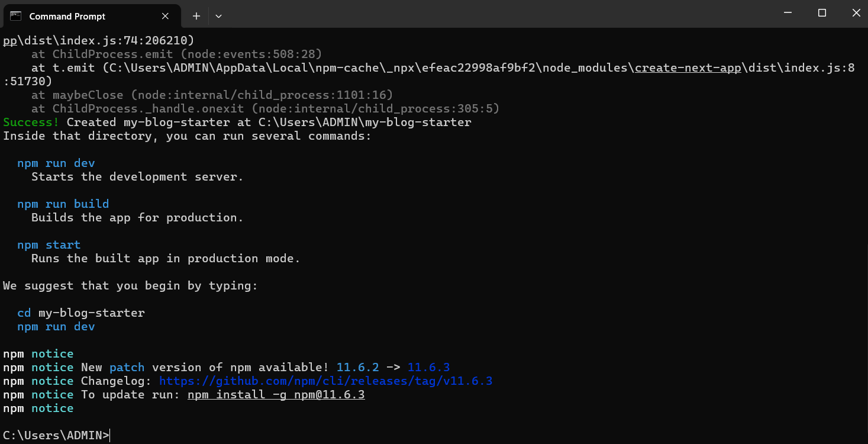Close the Command Prompt tab

[165, 16]
